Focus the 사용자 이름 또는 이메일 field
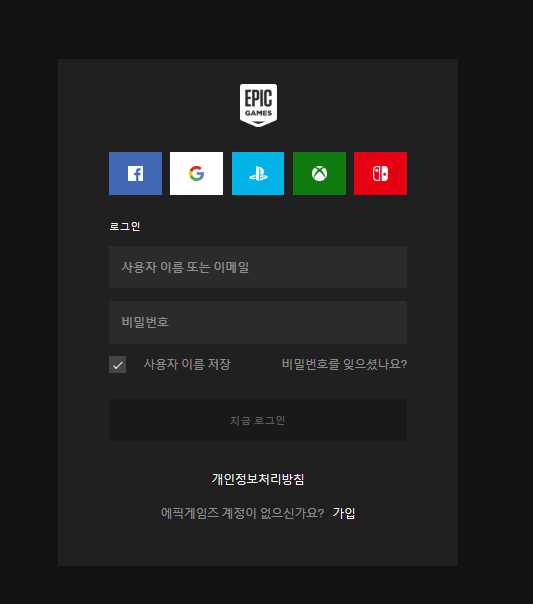 pyautogui.click(x=258, y=267)
